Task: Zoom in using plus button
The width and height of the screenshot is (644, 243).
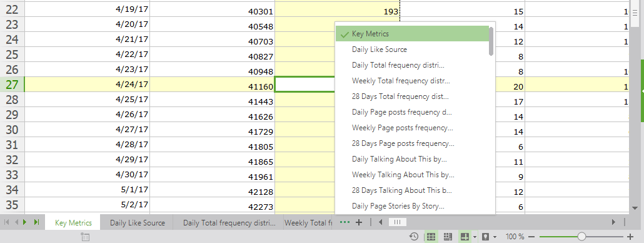Action: tap(630, 237)
